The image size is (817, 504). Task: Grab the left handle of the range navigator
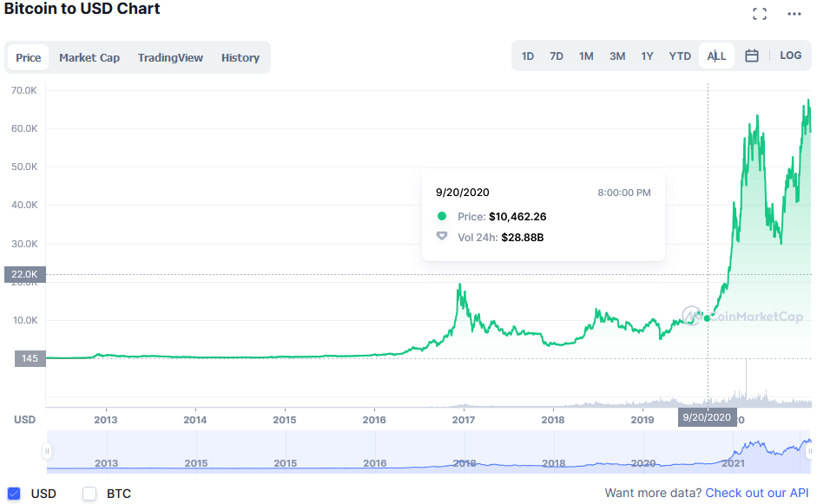coord(47,451)
